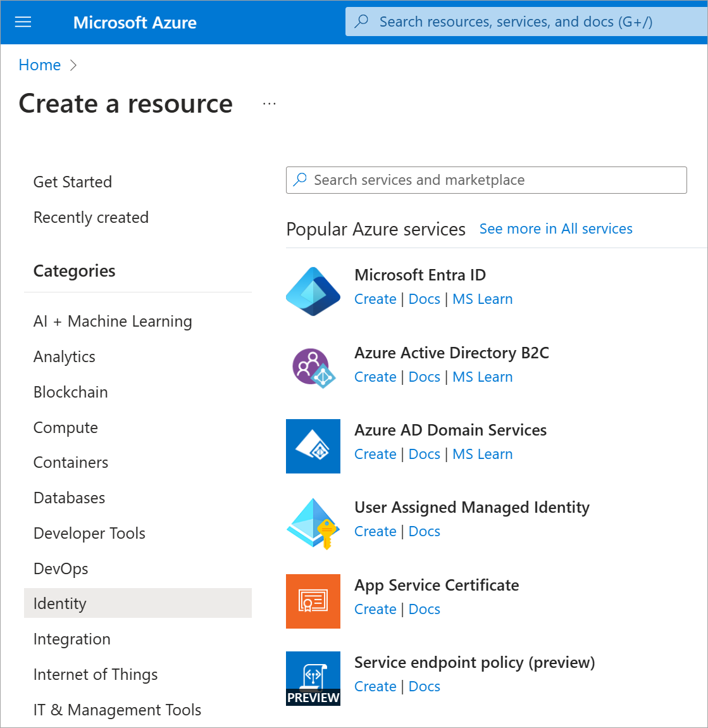Open Docs for App Service Certificate
The height and width of the screenshot is (728, 708).
coord(424,609)
